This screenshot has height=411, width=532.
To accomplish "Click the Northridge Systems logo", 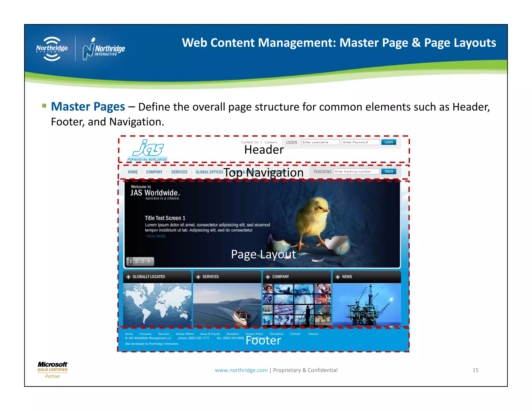I will (x=52, y=49).
